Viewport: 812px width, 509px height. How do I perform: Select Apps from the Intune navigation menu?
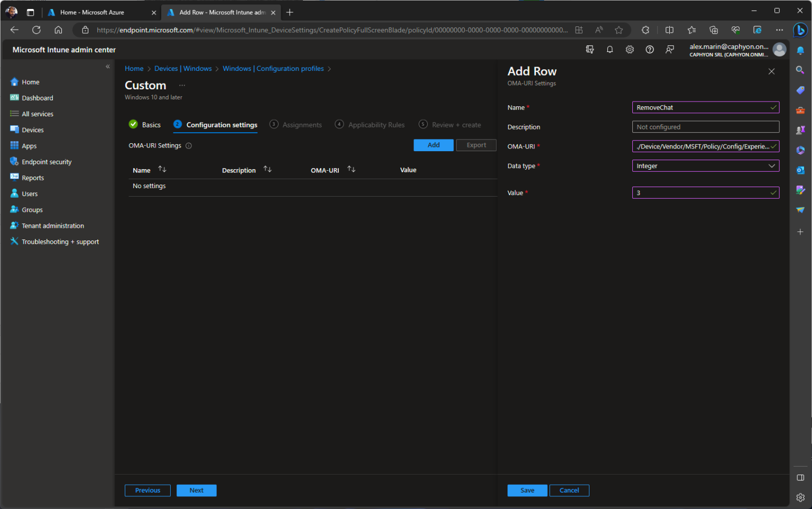click(x=29, y=145)
